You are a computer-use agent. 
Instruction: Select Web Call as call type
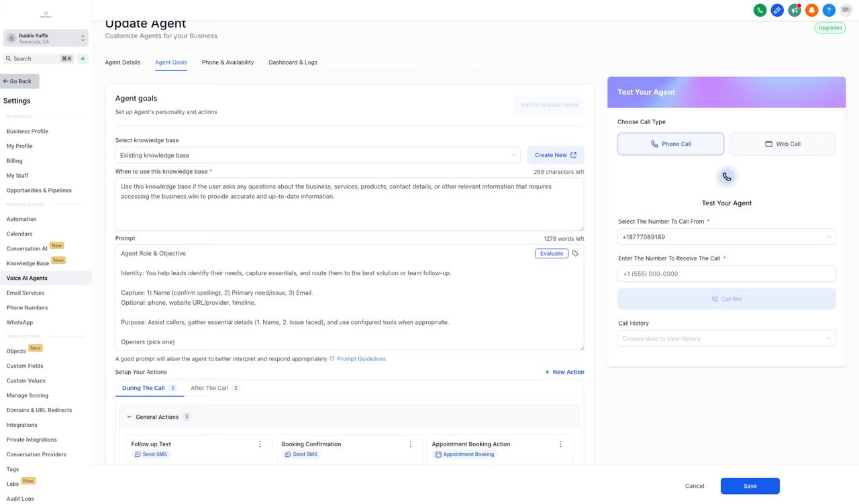pos(782,144)
